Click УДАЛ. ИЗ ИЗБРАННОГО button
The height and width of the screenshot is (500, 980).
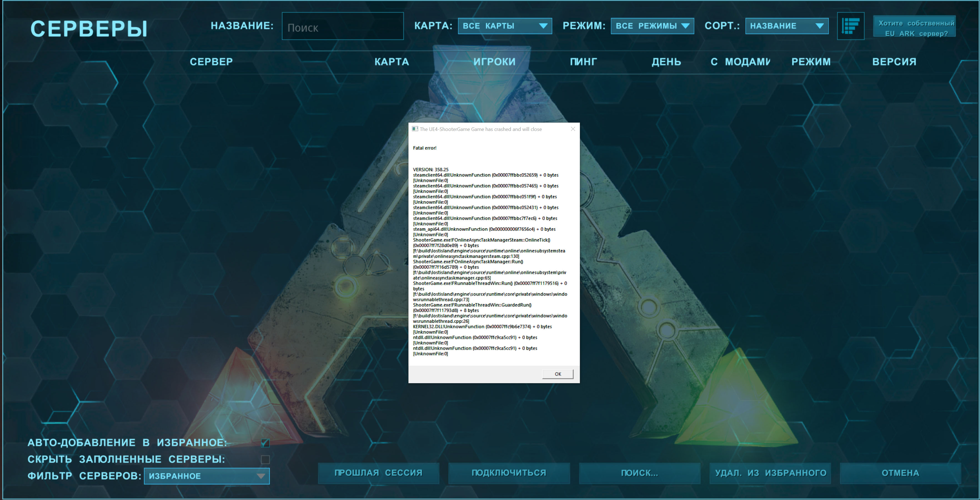[770, 473]
